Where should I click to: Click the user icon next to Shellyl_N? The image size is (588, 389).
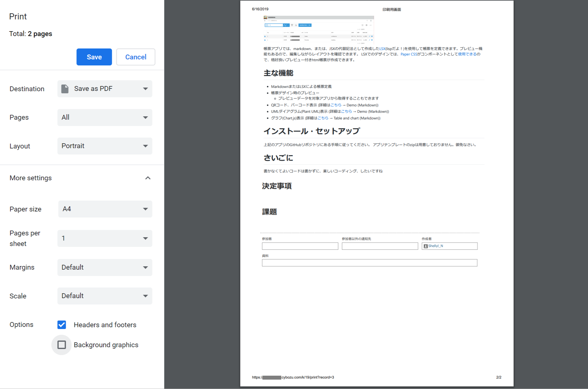[426, 246]
